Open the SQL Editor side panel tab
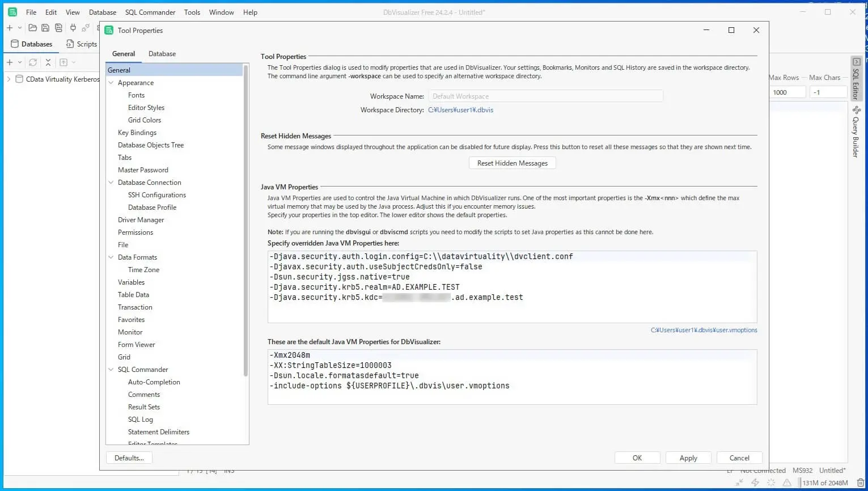This screenshot has height=491, width=868. (x=856, y=79)
